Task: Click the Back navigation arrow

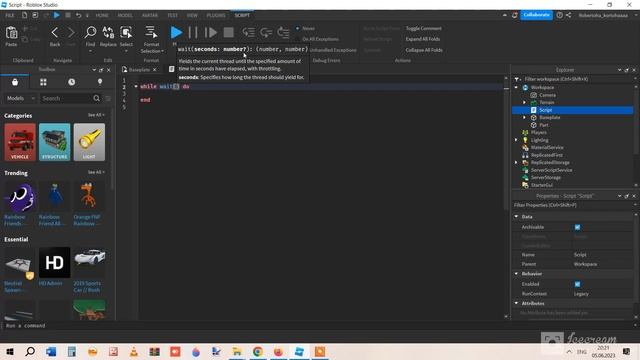Action: click(x=55, y=33)
